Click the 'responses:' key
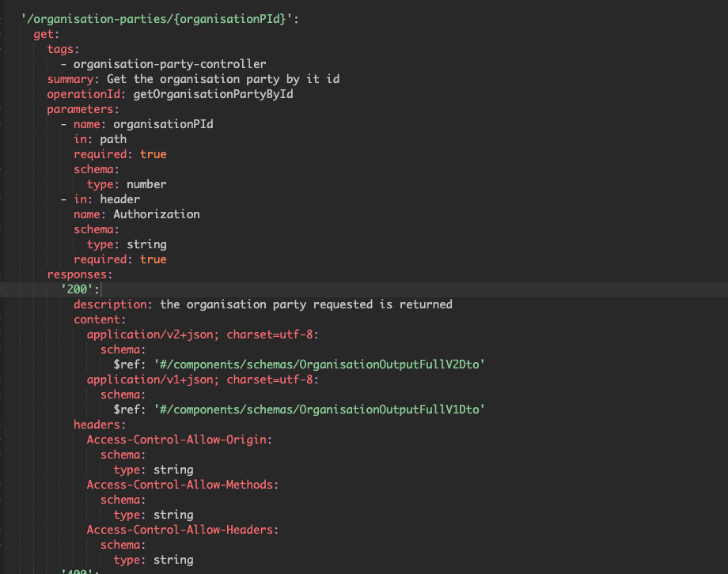The width and height of the screenshot is (728, 574). coord(79,274)
